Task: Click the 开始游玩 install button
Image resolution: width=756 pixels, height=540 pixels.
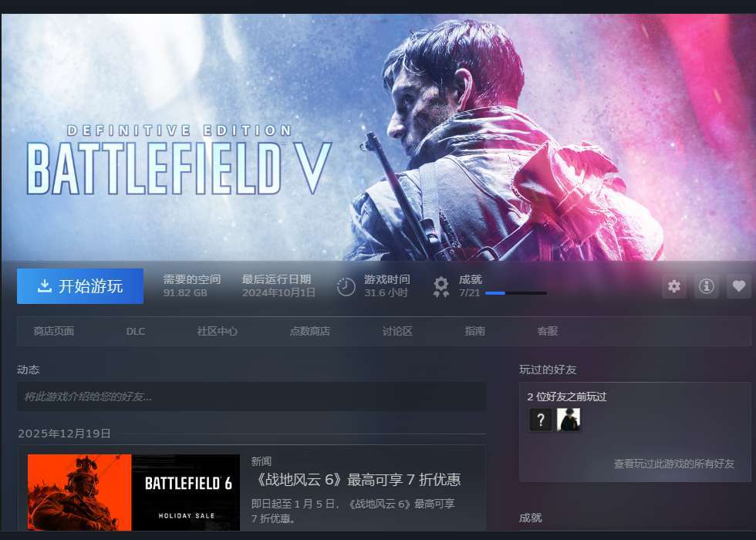Action: (80, 286)
